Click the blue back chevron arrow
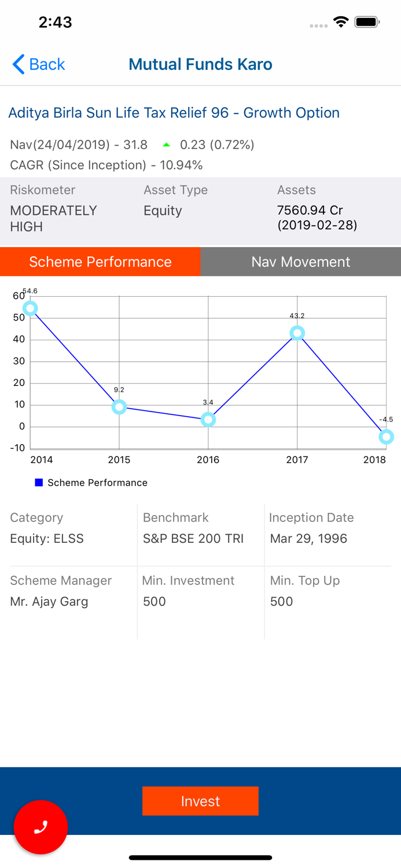The height and width of the screenshot is (868, 401). (16, 64)
